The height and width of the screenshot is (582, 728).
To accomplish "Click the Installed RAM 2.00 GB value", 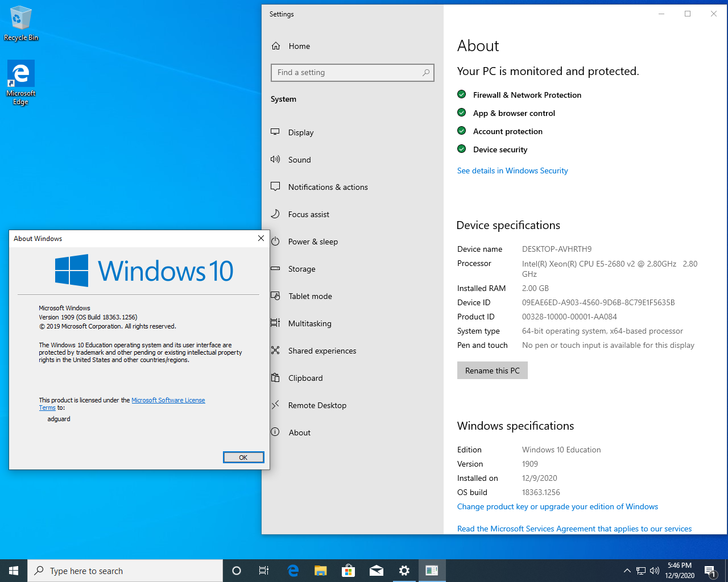I will point(535,288).
